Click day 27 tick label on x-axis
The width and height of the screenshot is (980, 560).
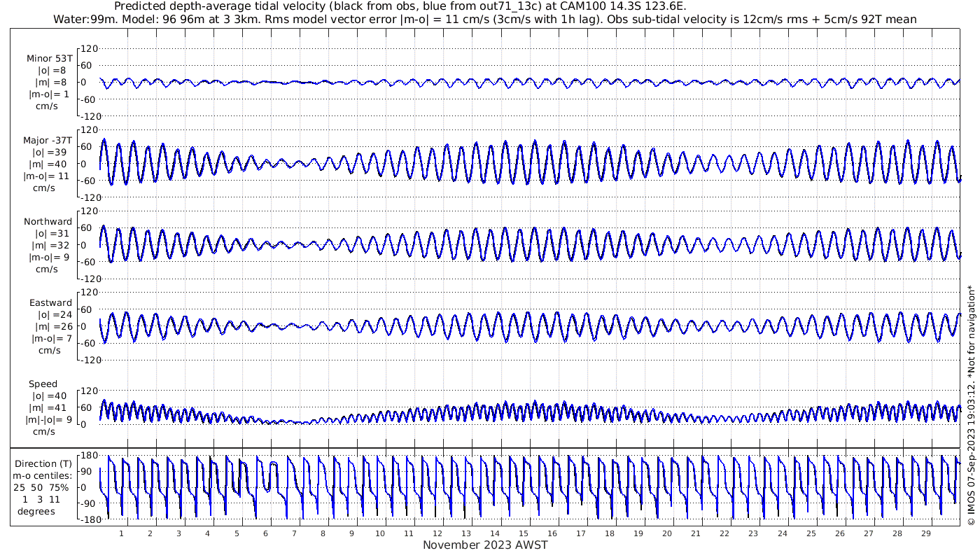tap(868, 533)
